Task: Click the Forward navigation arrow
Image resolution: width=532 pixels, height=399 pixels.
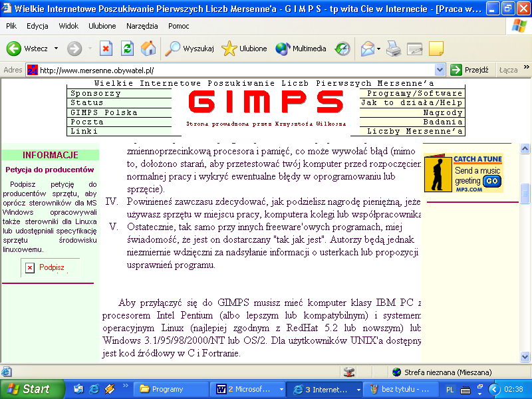Action: point(74,49)
